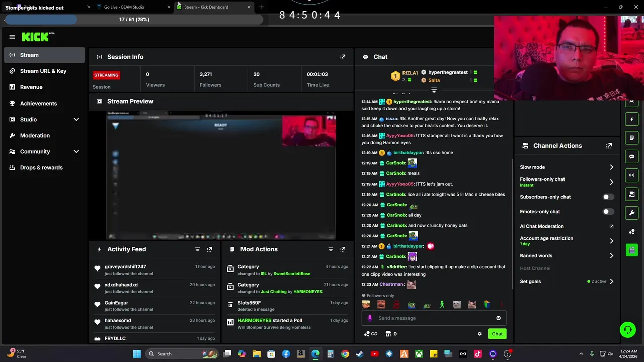Open Account age restriction options chevron
Viewport: 644px width, 362px height.
tap(611, 241)
